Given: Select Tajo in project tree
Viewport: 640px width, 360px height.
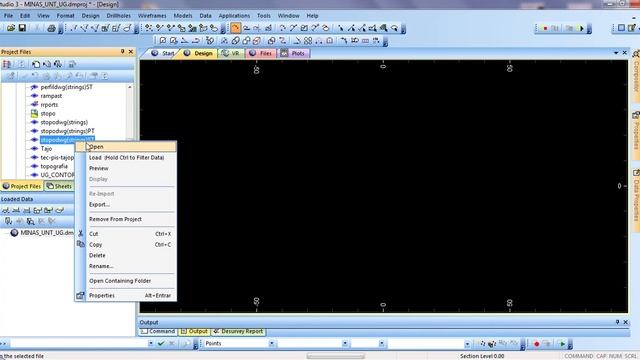Looking at the screenshot, I should (46, 149).
